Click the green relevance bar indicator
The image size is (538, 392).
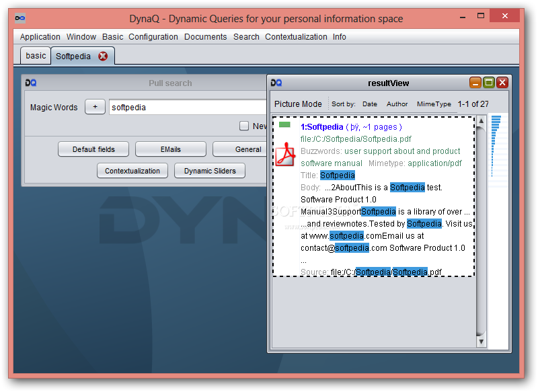(x=284, y=124)
